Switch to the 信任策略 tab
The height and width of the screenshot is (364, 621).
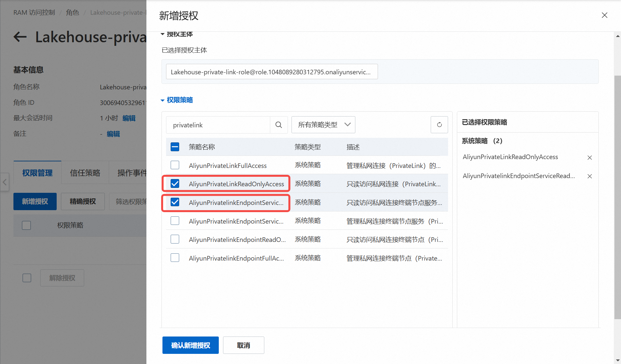85,173
